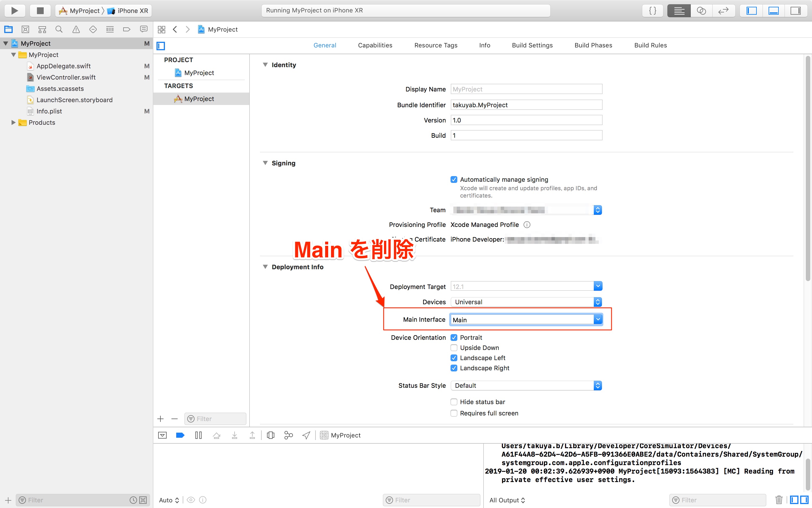Show the Project navigator
812x508 pixels.
(8, 30)
